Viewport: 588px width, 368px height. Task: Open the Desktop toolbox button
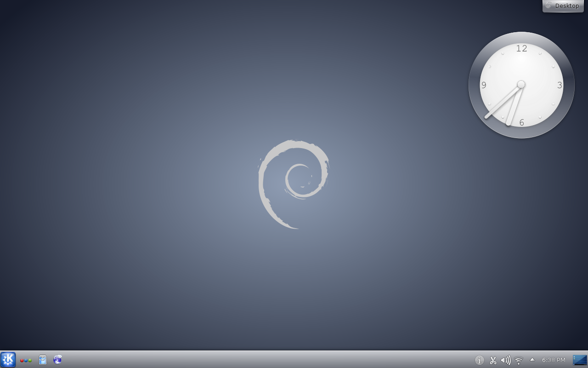tap(563, 6)
